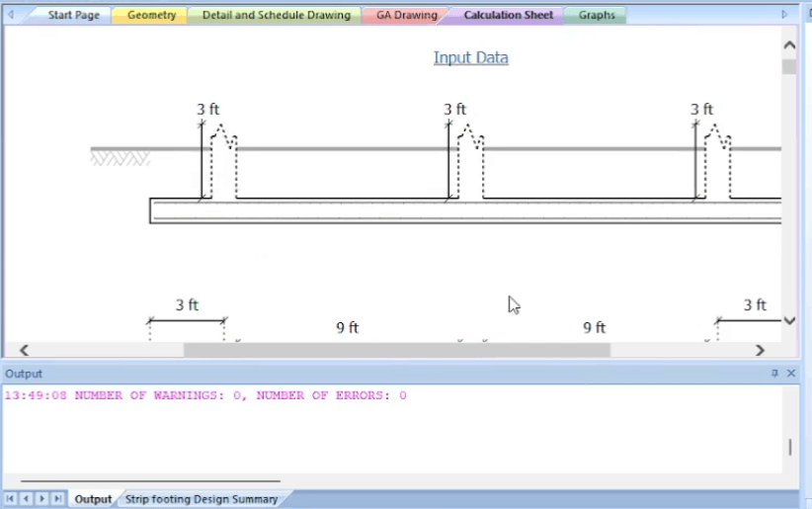
Task: Click the vertical scrollbar up arrow
Action: click(x=789, y=45)
